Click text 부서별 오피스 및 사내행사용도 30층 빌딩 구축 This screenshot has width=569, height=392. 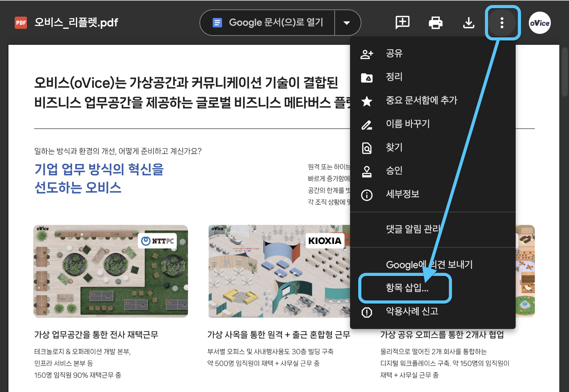[270, 352]
